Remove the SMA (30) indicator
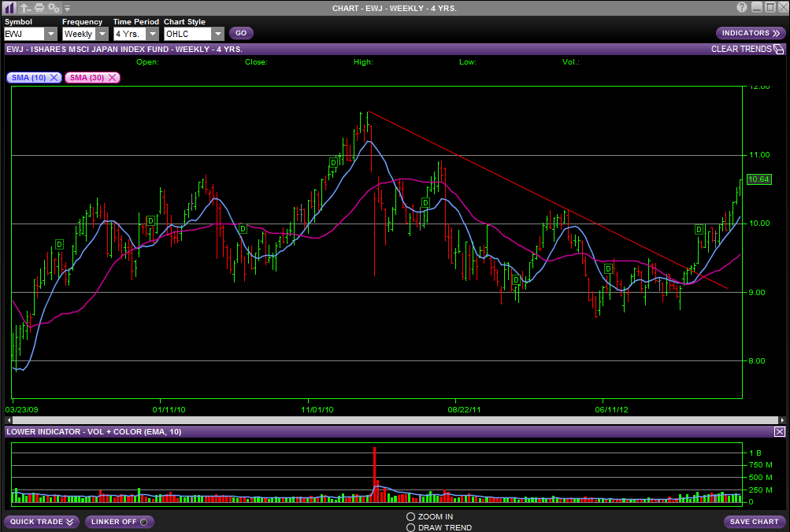Screen dimensions: 790x532 point(113,77)
